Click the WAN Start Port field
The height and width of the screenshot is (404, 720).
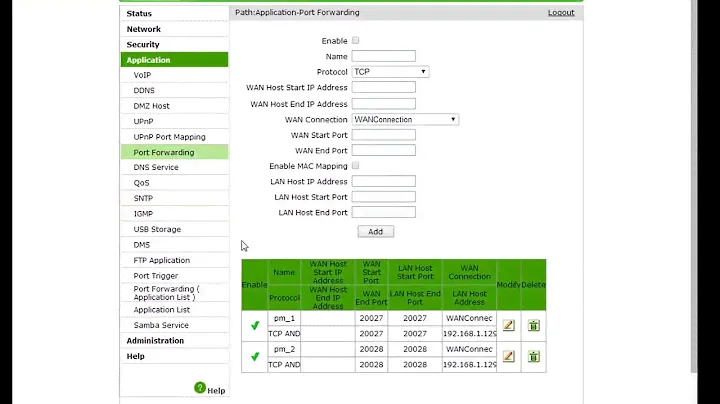point(383,135)
